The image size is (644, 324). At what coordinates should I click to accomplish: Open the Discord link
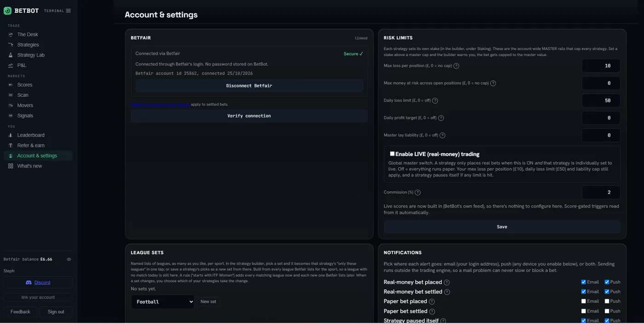tap(42, 283)
